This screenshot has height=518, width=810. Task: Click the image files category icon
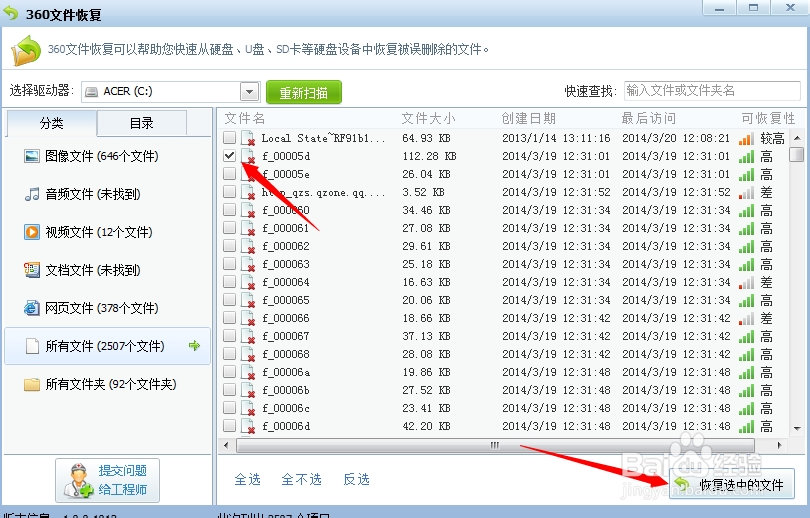pyautogui.click(x=32, y=156)
